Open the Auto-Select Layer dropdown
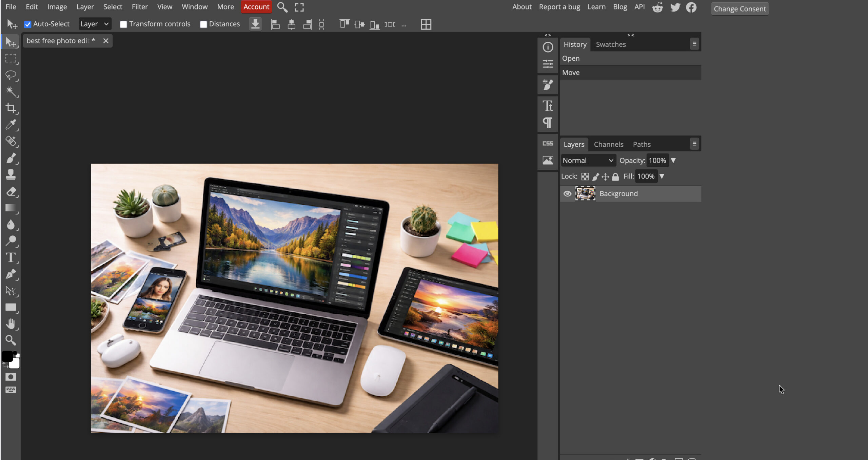 click(x=95, y=24)
